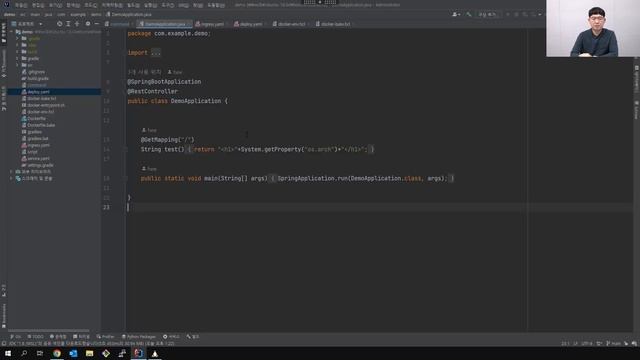Click the @RestController annotation

(153, 91)
